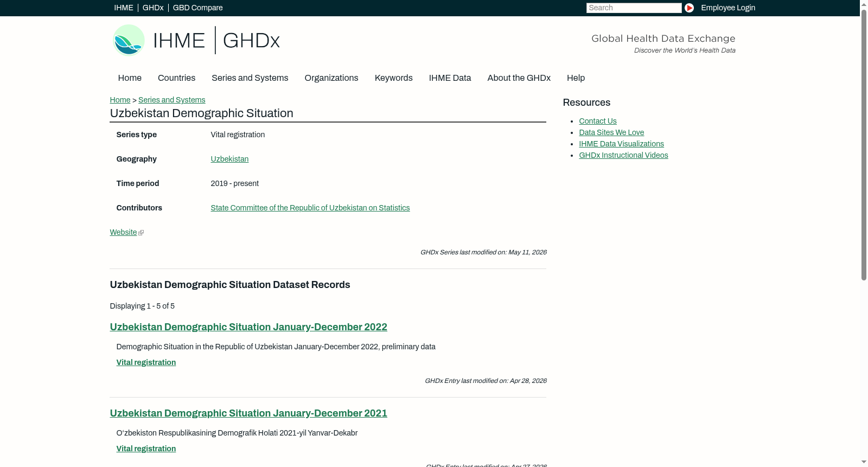Open the Organizations menu item
The width and height of the screenshot is (868, 467).
(x=331, y=78)
